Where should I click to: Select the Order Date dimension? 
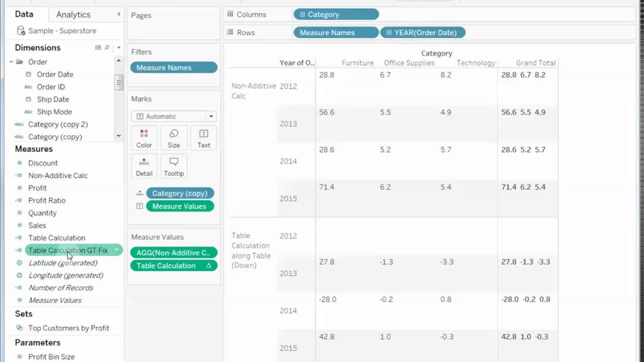tap(55, 74)
